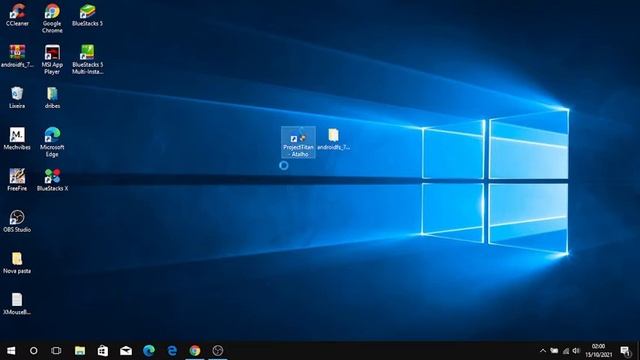This screenshot has height=360, width=640.
Task: Select the androidfs_7 folder beside ProjectTitan
Action: click(333, 139)
